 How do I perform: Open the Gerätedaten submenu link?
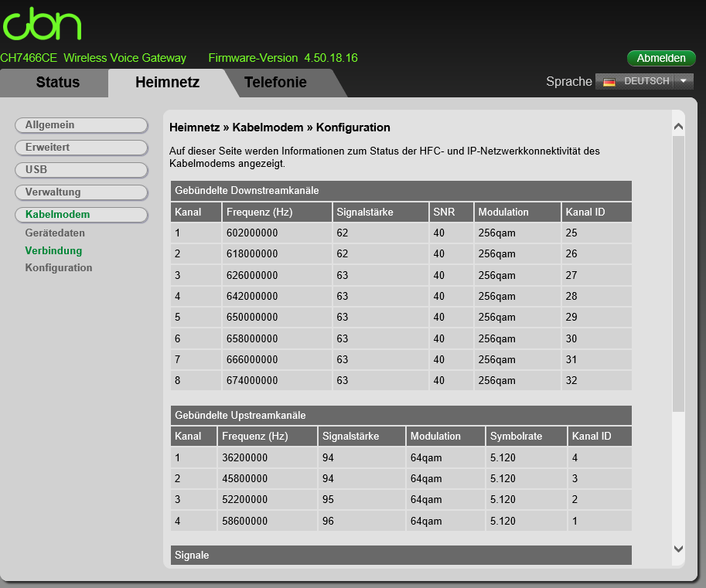pyautogui.click(x=55, y=233)
